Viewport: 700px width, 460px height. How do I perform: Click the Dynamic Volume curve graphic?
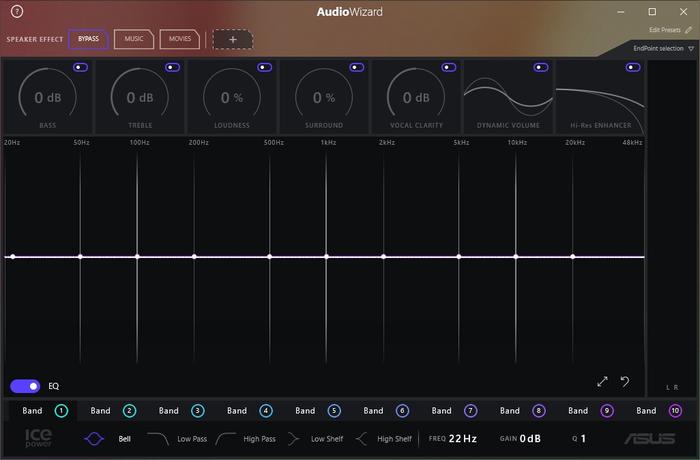click(508, 96)
